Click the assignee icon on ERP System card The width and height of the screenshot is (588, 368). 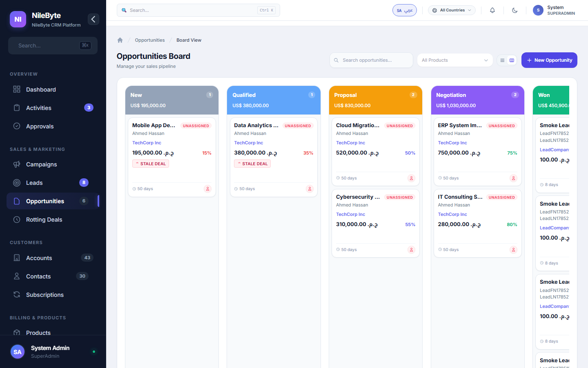513,178
